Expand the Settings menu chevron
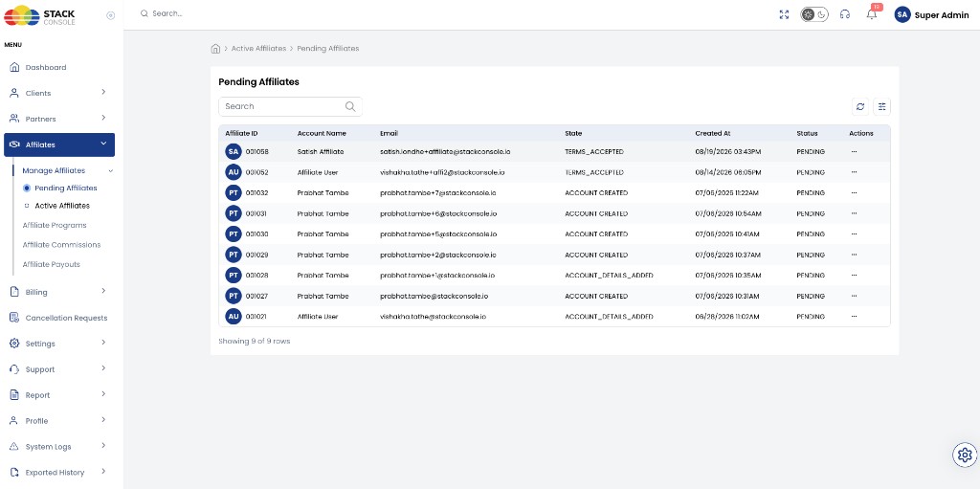 [x=103, y=342]
